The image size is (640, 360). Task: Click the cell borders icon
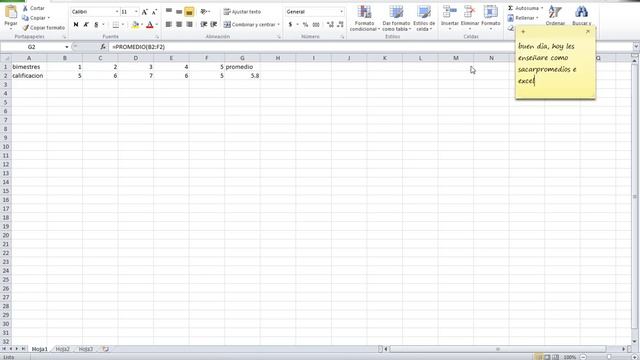coord(116,25)
